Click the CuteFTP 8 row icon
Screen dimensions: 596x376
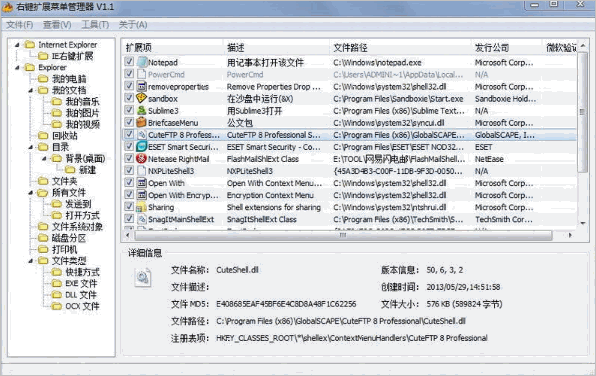pos(142,135)
